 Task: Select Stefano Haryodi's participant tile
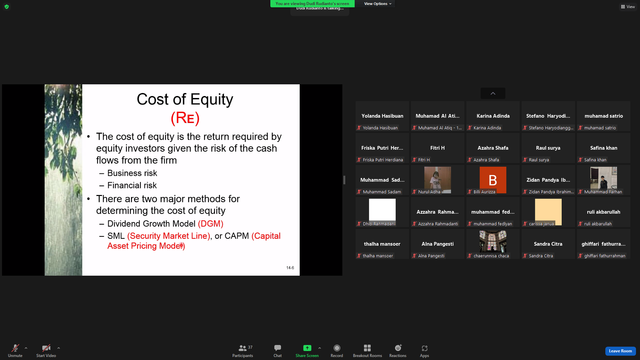pos(548,116)
